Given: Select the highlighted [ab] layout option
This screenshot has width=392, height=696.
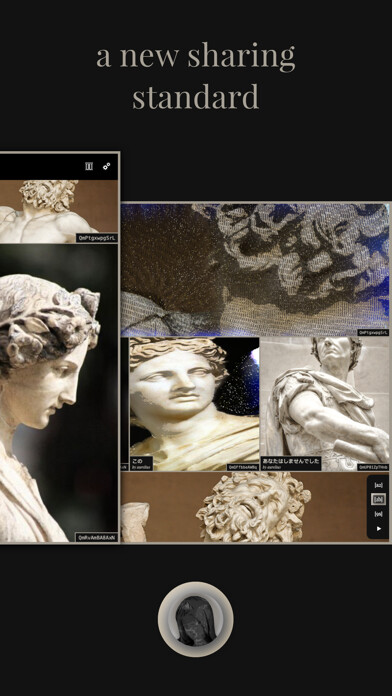Looking at the screenshot, I should click(x=378, y=499).
